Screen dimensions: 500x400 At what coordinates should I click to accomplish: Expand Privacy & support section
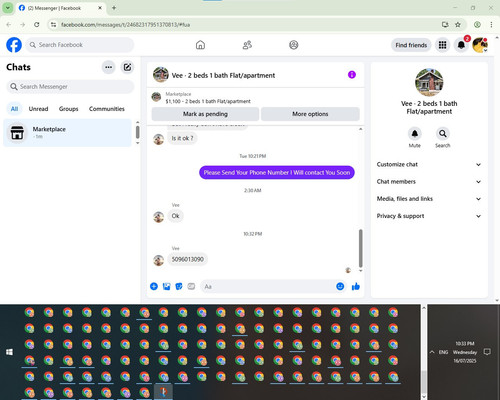[x=429, y=216]
